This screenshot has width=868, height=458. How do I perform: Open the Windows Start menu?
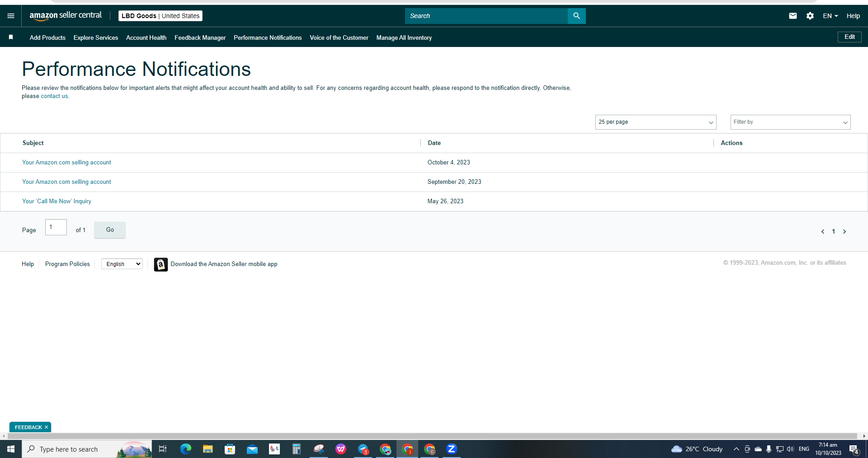[x=11, y=449]
